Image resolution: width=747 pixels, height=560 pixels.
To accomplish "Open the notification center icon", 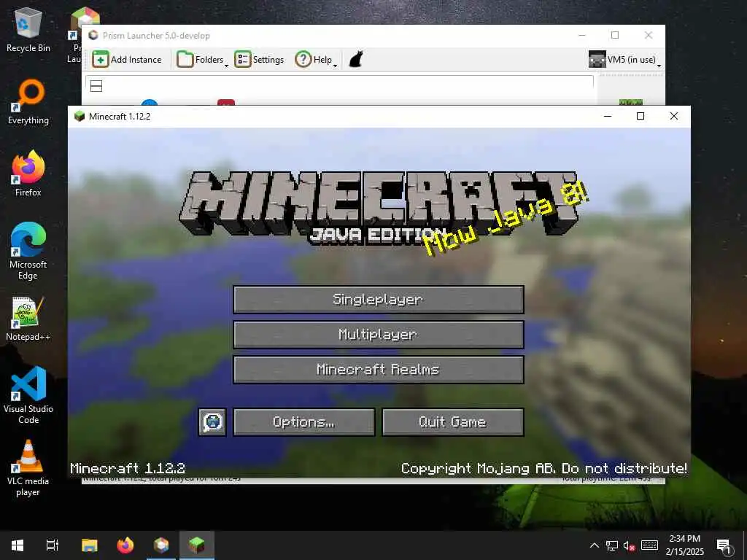I will [724, 545].
